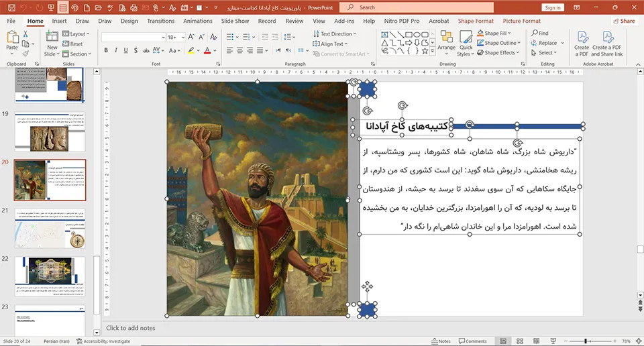The width and height of the screenshot is (644, 346).
Task: Click the Format Painter brush
Action: pos(25,54)
